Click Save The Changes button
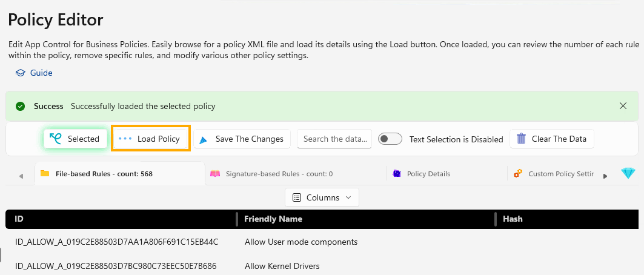The width and height of the screenshot is (644, 275). coord(242,139)
